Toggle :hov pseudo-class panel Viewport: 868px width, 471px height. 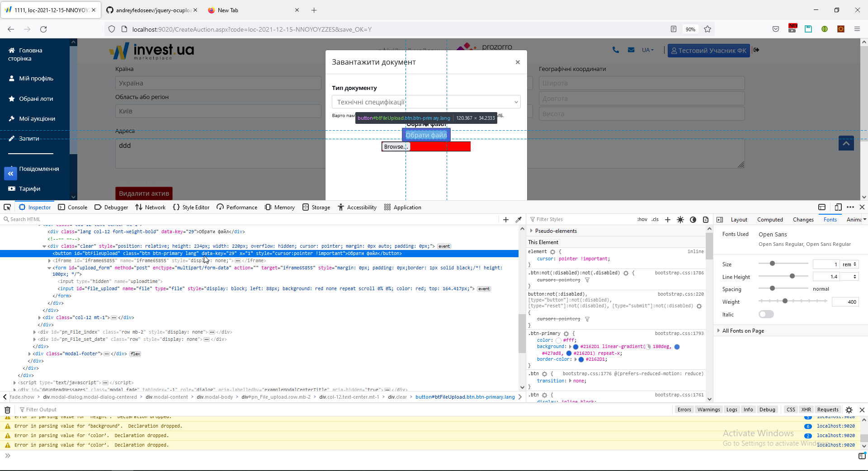click(642, 220)
